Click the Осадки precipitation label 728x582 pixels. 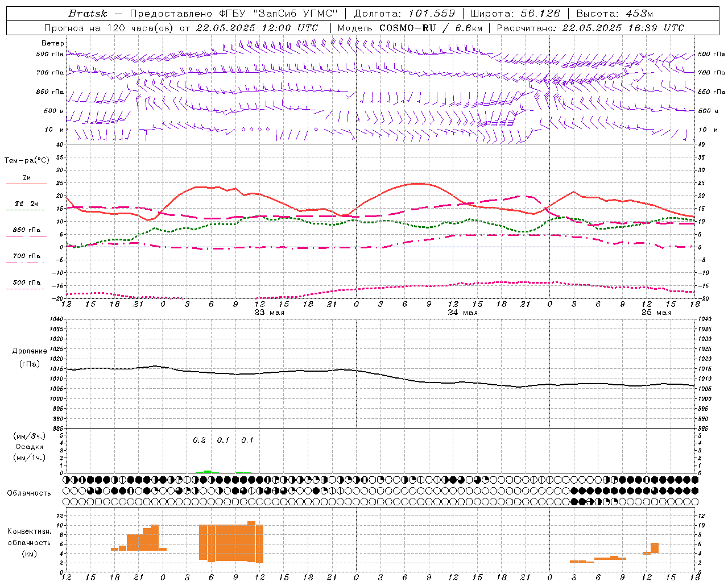pyautogui.click(x=30, y=447)
